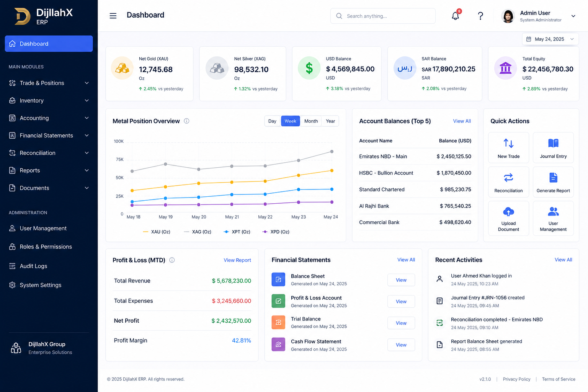
Task: Click the Profit & Loss Account green icon
Action: [278, 301]
